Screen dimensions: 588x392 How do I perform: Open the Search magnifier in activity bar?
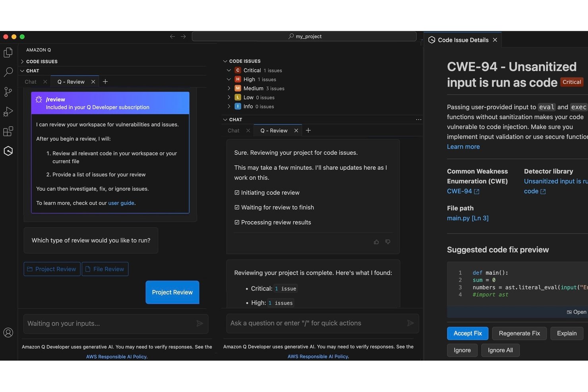[8, 72]
